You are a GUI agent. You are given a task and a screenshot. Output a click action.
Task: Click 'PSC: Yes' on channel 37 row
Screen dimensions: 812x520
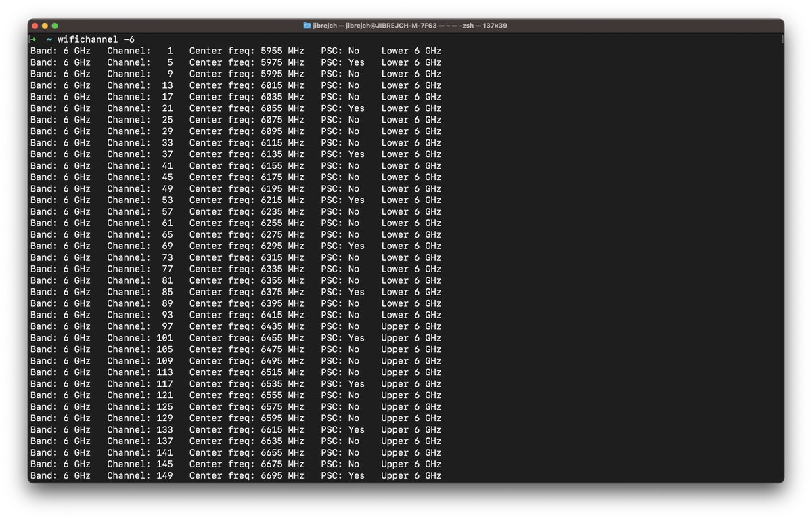342,154
